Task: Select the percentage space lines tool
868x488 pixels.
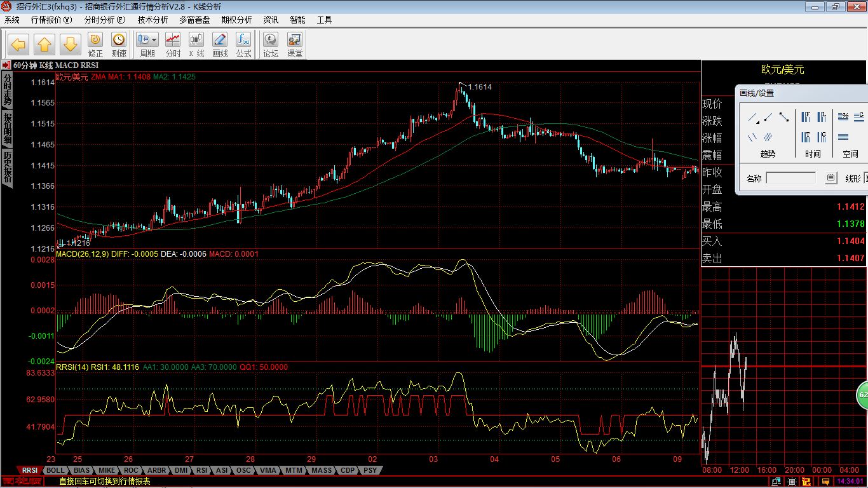Action: tap(843, 116)
